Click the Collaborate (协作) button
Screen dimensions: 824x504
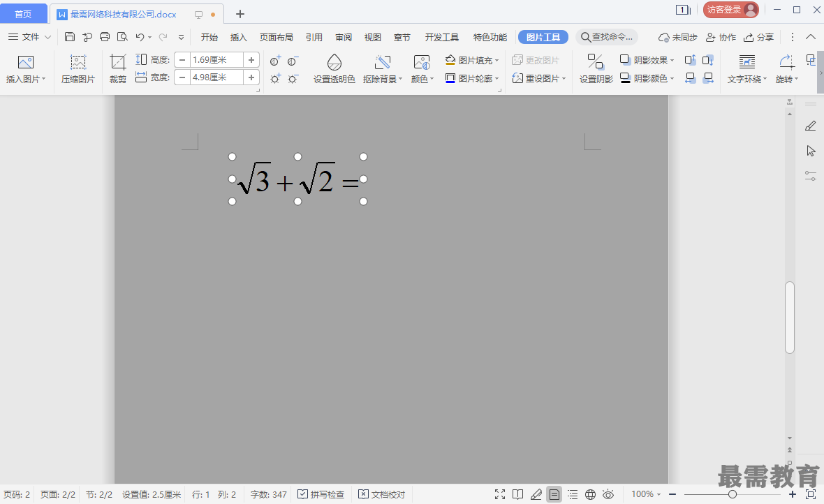[x=721, y=37]
